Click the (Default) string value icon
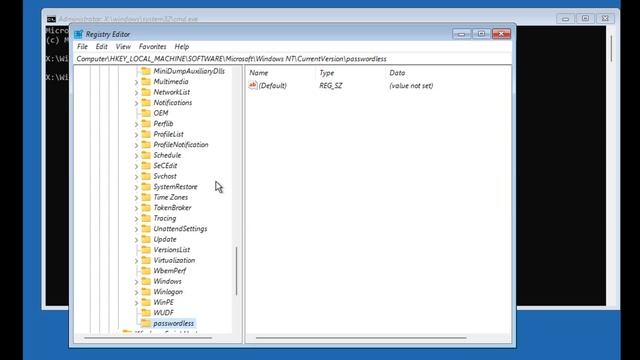 click(253, 85)
